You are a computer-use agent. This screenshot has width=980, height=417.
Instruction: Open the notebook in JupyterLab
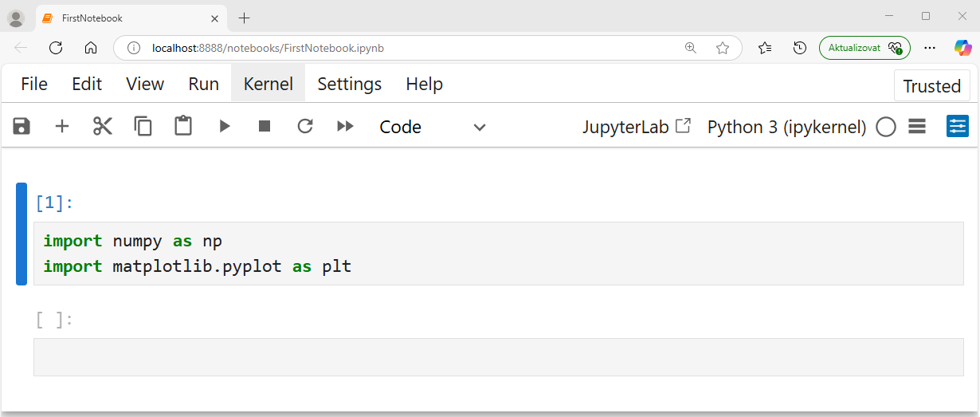pos(637,127)
